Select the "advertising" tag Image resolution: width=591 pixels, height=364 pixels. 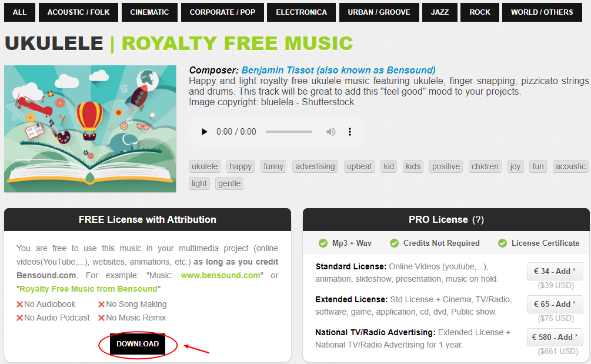[315, 166]
